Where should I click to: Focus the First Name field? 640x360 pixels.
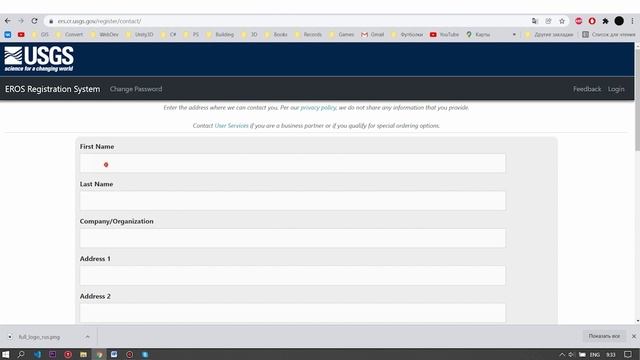(x=293, y=163)
